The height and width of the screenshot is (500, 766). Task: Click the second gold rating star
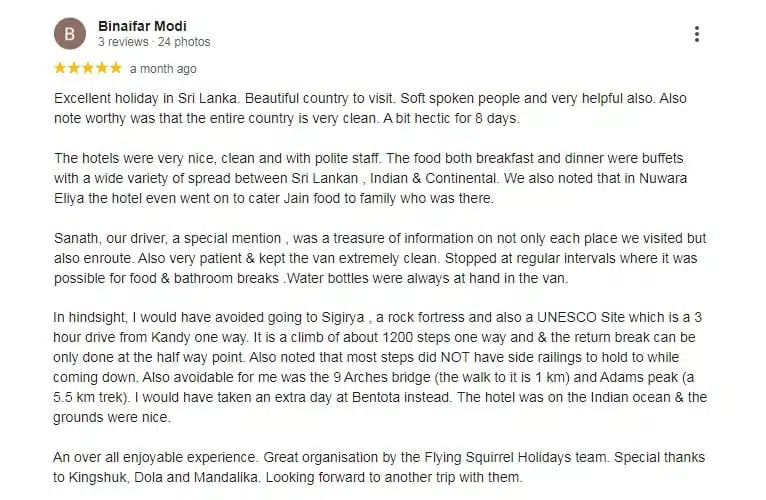[x=74, y=69]
